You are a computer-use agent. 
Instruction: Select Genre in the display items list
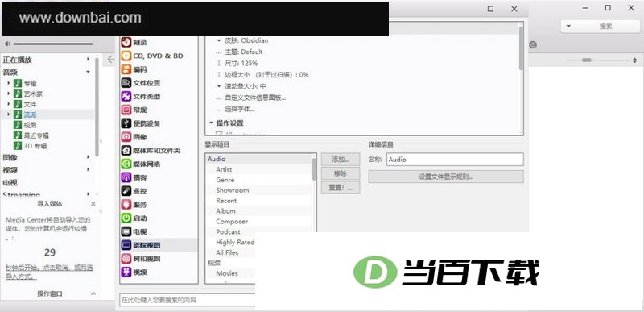pyautogui.click(x=225, y=180)
